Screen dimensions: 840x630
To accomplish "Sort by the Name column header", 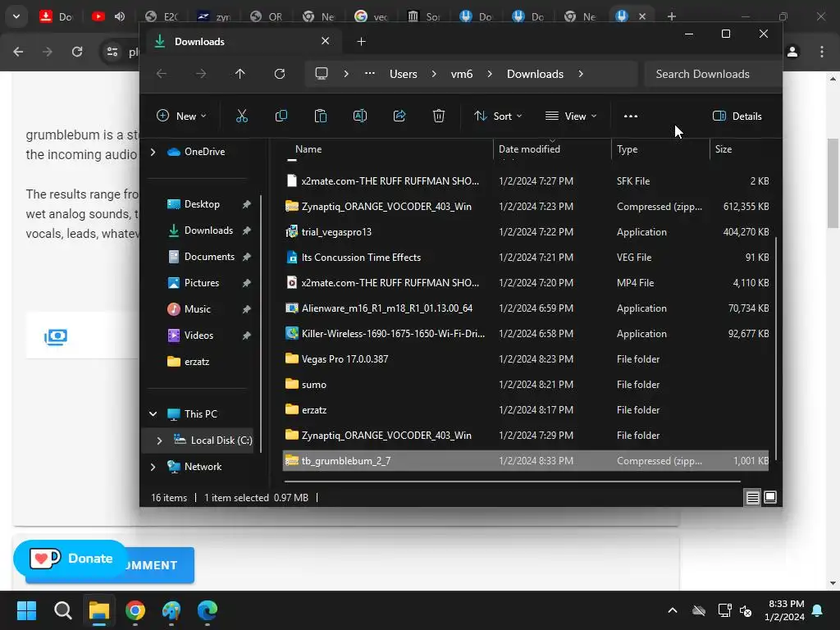I will point(308,149).
